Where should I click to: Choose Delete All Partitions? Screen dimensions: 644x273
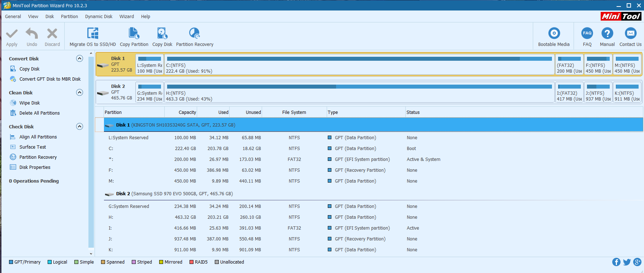tap(40, 113)
